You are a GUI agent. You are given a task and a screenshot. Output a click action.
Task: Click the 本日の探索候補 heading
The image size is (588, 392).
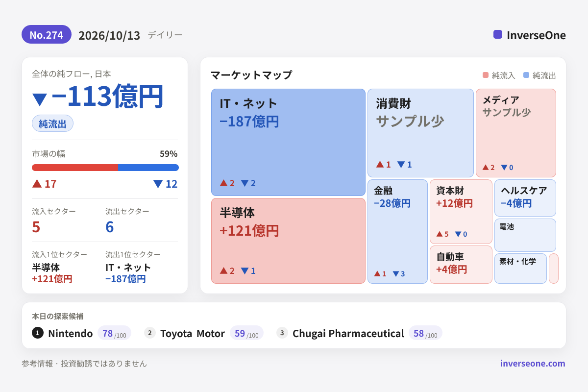pos(57,316)
